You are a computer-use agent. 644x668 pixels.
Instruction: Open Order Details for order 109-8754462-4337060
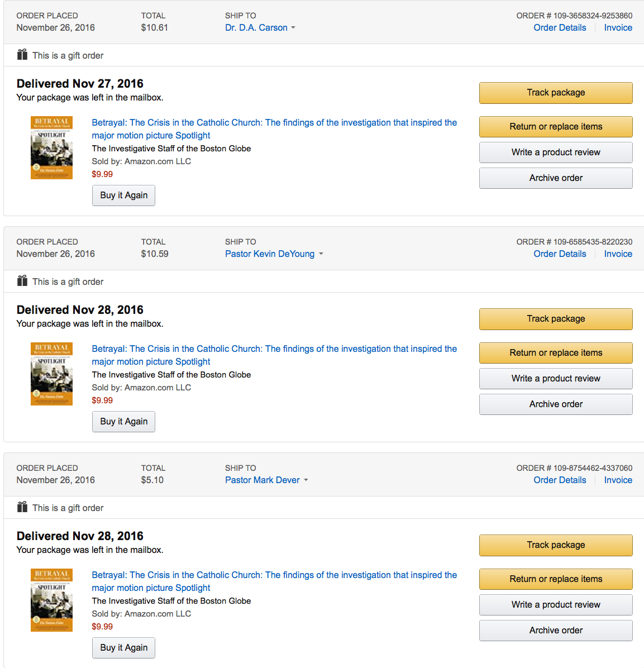(x=560, y=480)
